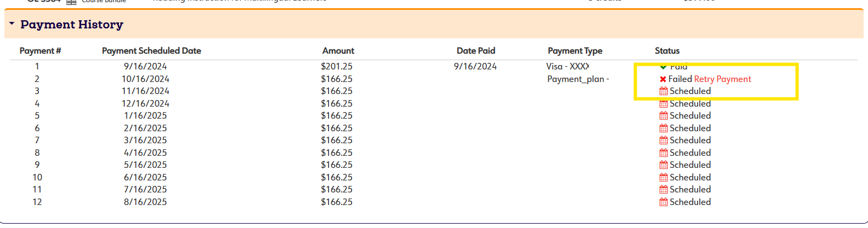
Task: Click calendar icon for payment 3
Action: click(x=663, y=91)
